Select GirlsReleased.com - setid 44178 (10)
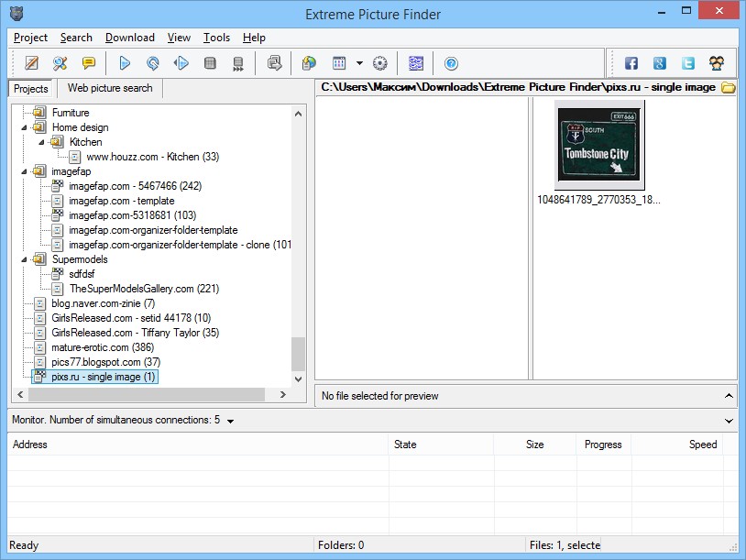This screenshot has height=560, width=746. [x=131, y=318]
